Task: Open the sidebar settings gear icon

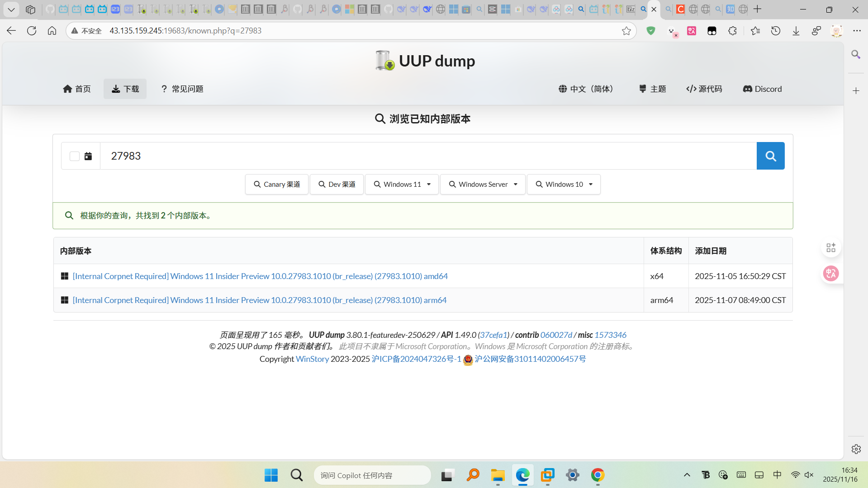Action: tap(856, 449)
